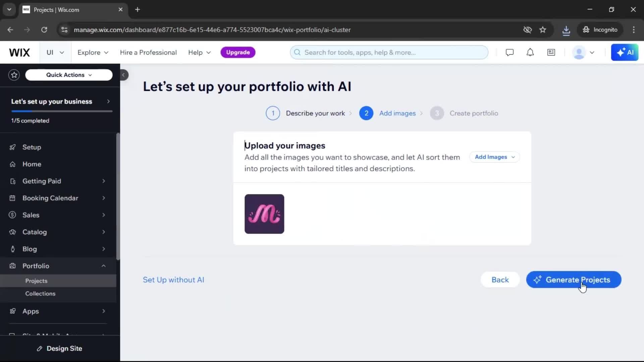
Task: Click the Booking Calendar icon
Action: point(13,198)
